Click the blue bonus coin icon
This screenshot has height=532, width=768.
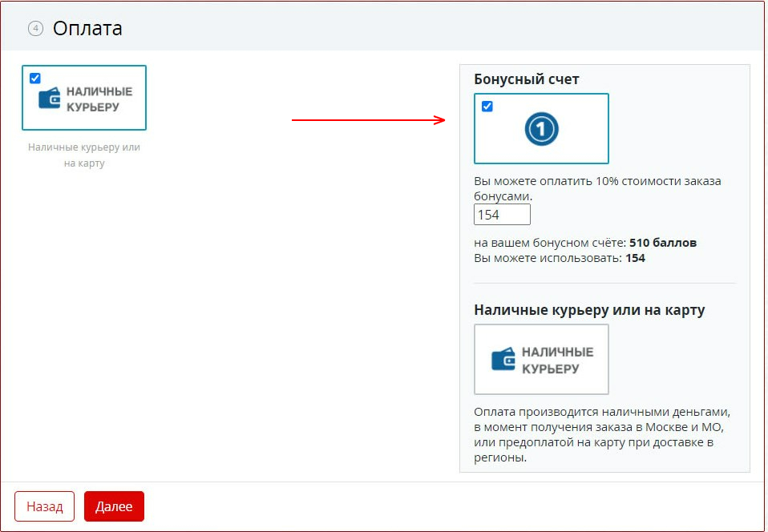click(541, 129)
